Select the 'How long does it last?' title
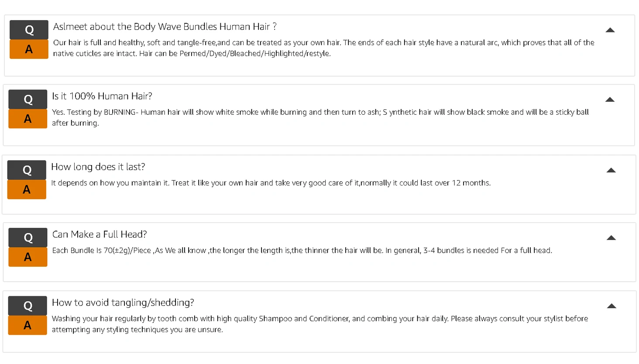639x364 pixels. [x=98, y=167]
